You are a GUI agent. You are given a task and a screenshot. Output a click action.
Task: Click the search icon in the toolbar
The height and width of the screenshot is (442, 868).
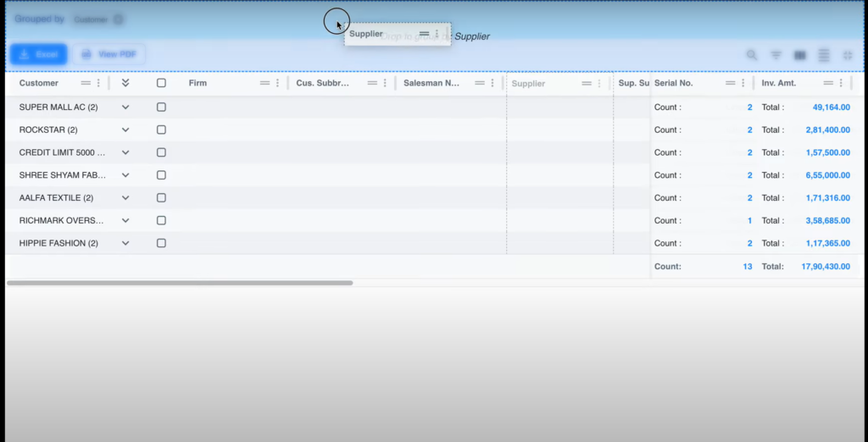tap(752, 55)
